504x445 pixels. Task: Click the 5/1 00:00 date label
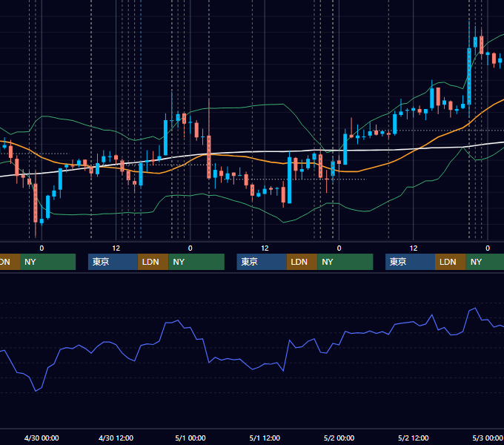(190, 438)
